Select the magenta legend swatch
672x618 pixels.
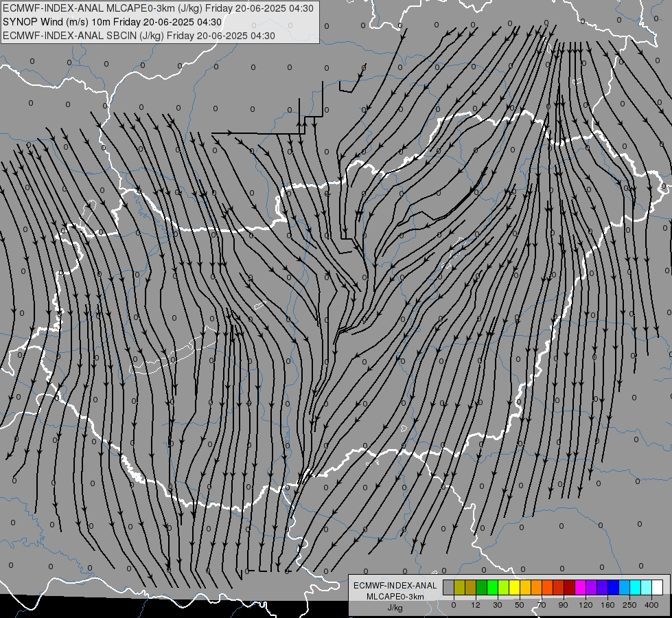click(581, 588)
